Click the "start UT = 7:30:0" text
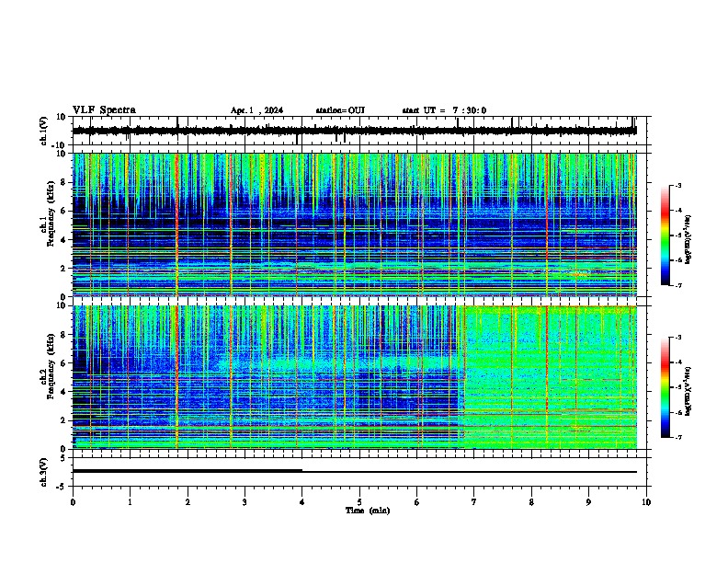Image resolution: width=728 pixels, height=563 pixels. click(x=444, y=110)
